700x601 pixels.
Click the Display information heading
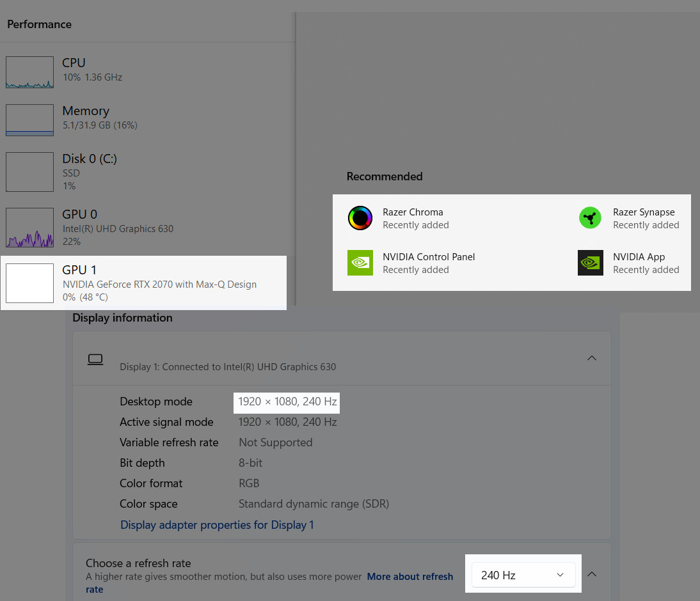pyautogui.click(x=122, y=318)
